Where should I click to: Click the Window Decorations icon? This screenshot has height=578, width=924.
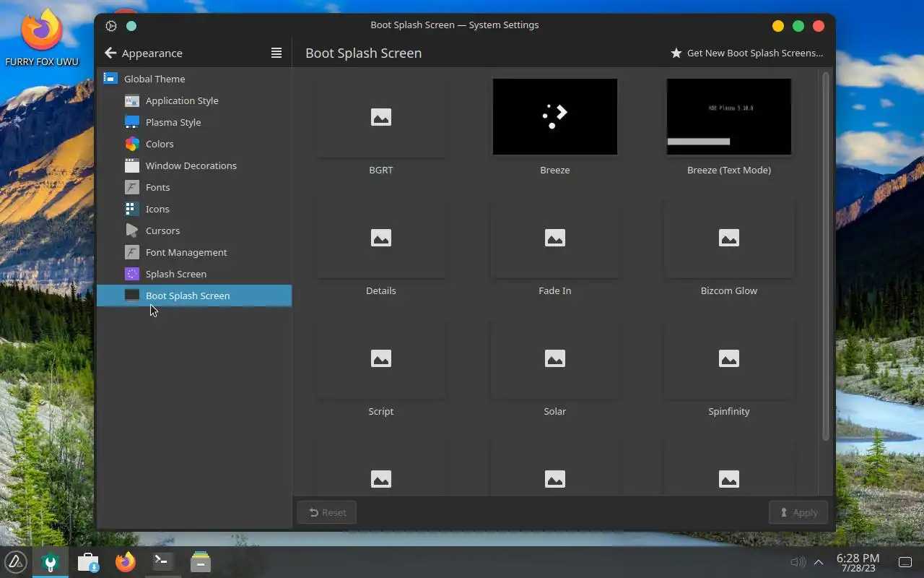coord(131,165)
